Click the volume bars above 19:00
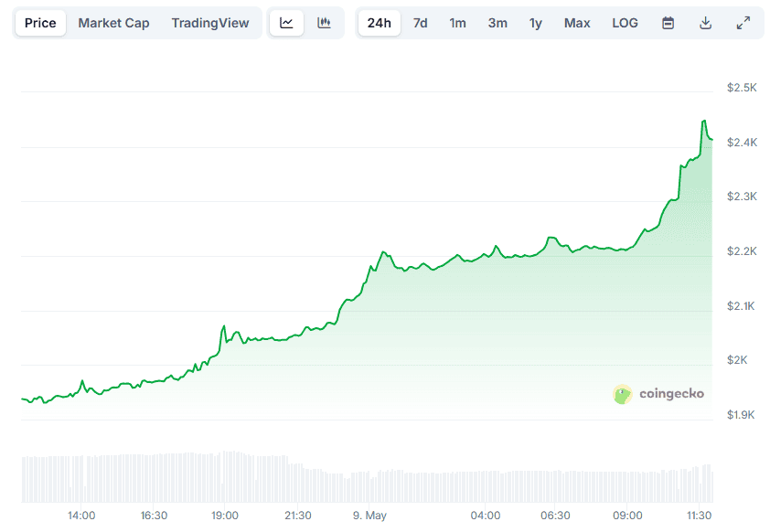Viewport: 770px width, 532px height. point(225,476)
